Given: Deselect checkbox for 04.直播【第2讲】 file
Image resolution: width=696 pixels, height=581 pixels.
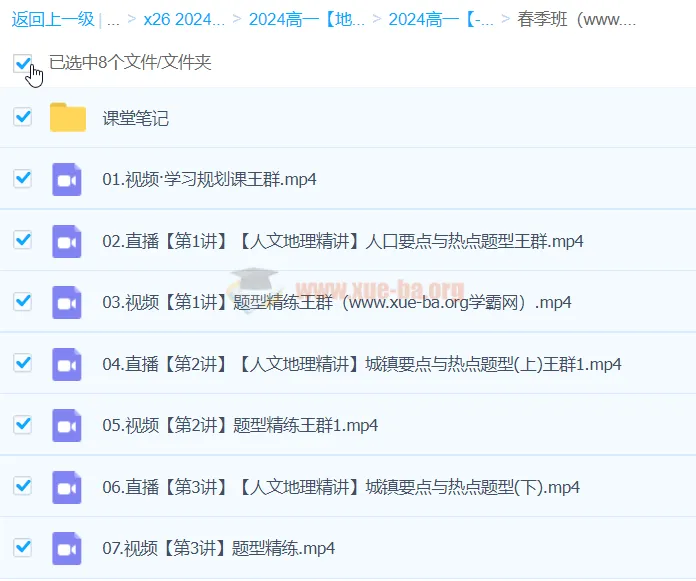Looking at the screenshot, I should click(23, 363).
